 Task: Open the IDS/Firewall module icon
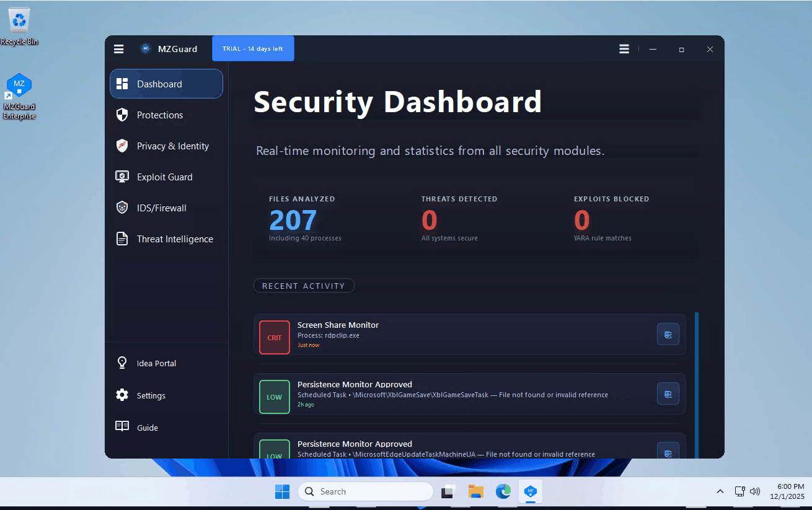pos(121,208)
